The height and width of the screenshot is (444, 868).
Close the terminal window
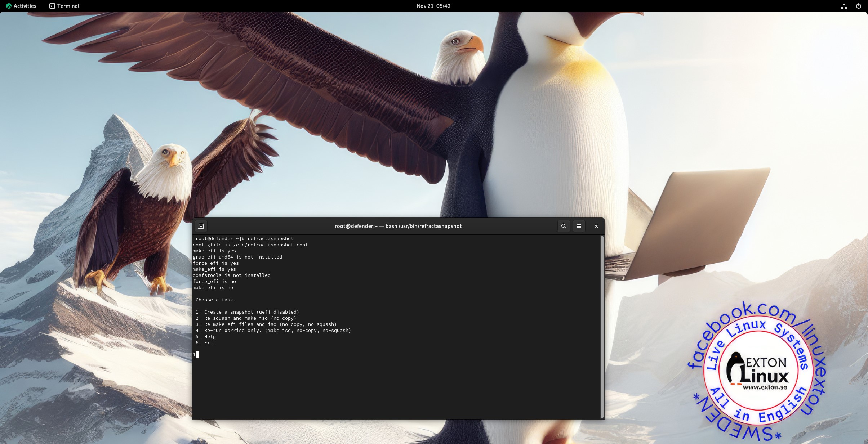click(x=596, y=226)
